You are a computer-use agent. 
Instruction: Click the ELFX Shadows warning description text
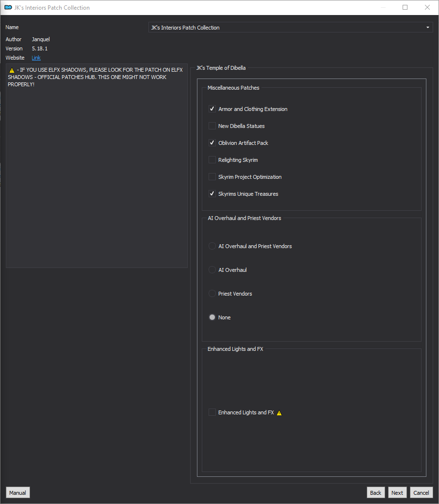pyautogui.click(x=95, y=77)
